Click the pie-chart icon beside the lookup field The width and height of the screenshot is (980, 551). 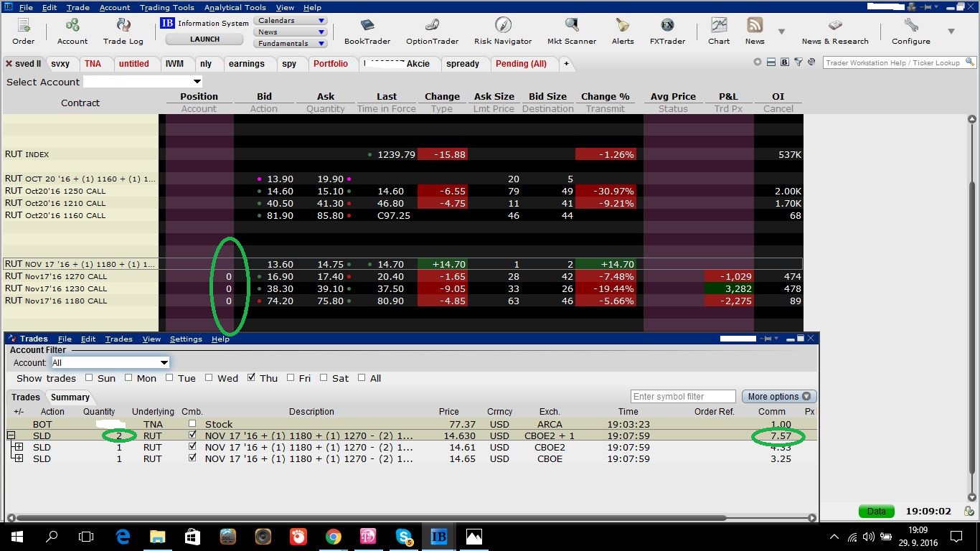coord(811,62)
